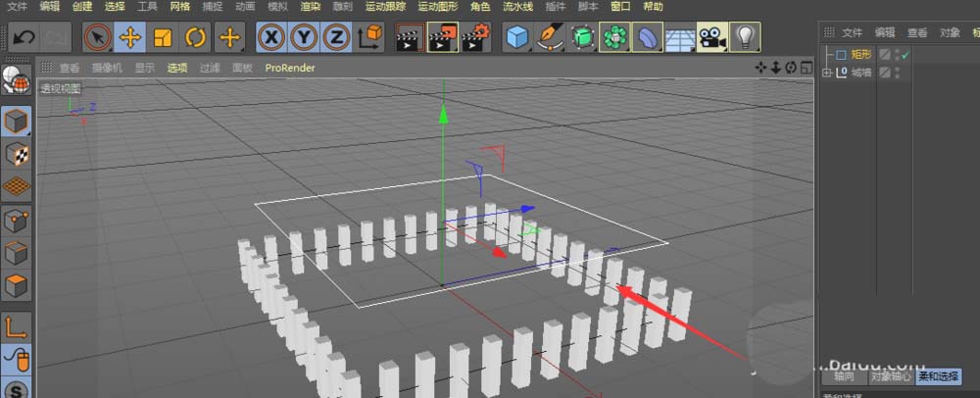Click the viewport zoom arrows icon
Screen dimensions: 980x398
pyautogui.click(x=775, y=68)
